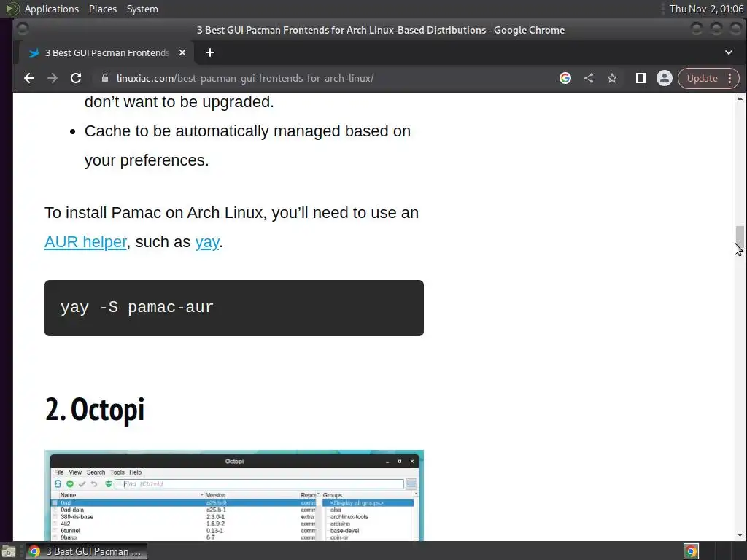Open the yay link
Viewport: 747px width, 560px height.
pyautogui.click(x=206, y=242)
